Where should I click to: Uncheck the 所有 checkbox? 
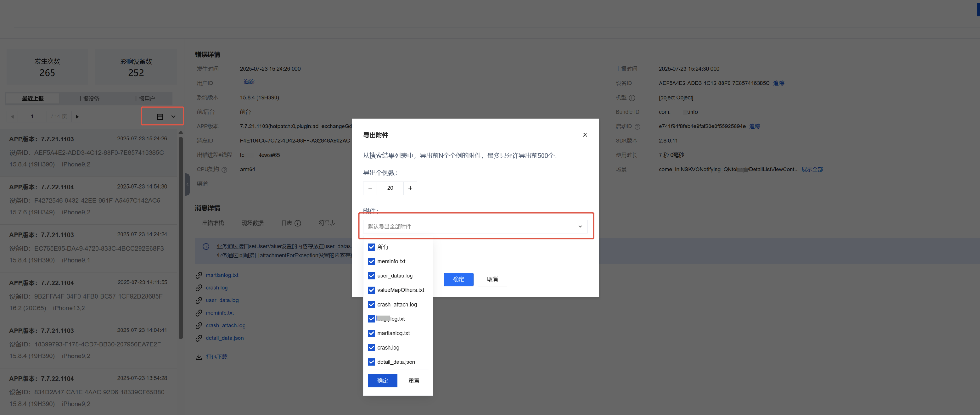[x=371, y=247]
